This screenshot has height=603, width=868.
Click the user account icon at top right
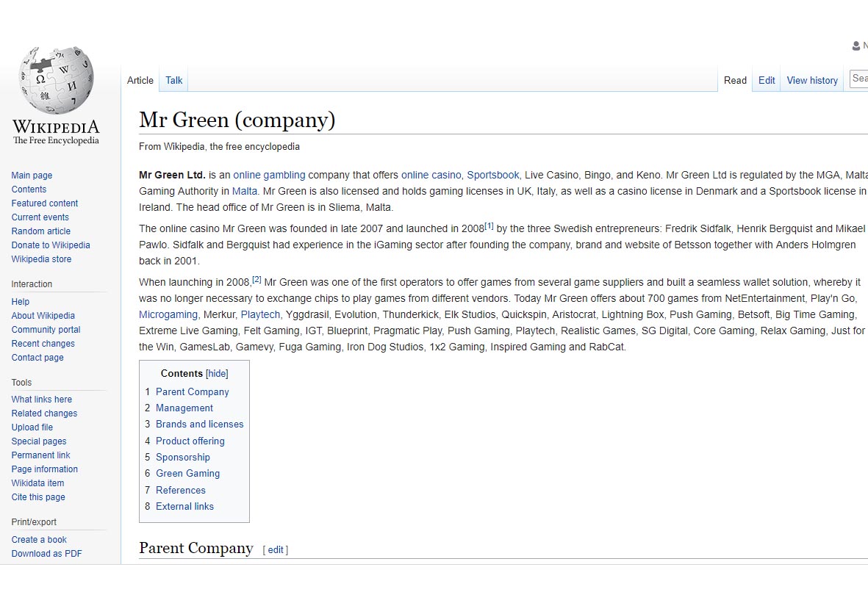(x=856, y=46)
